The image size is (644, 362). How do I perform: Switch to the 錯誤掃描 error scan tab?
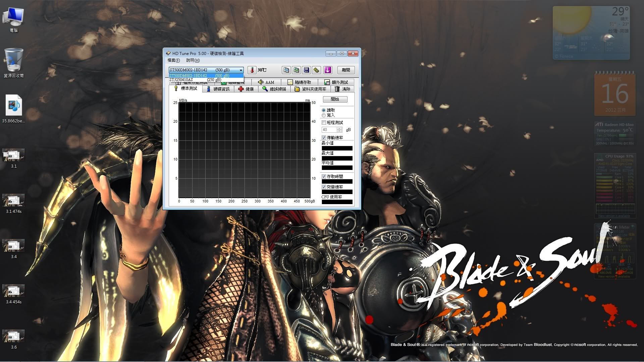(x=274, y=89)
